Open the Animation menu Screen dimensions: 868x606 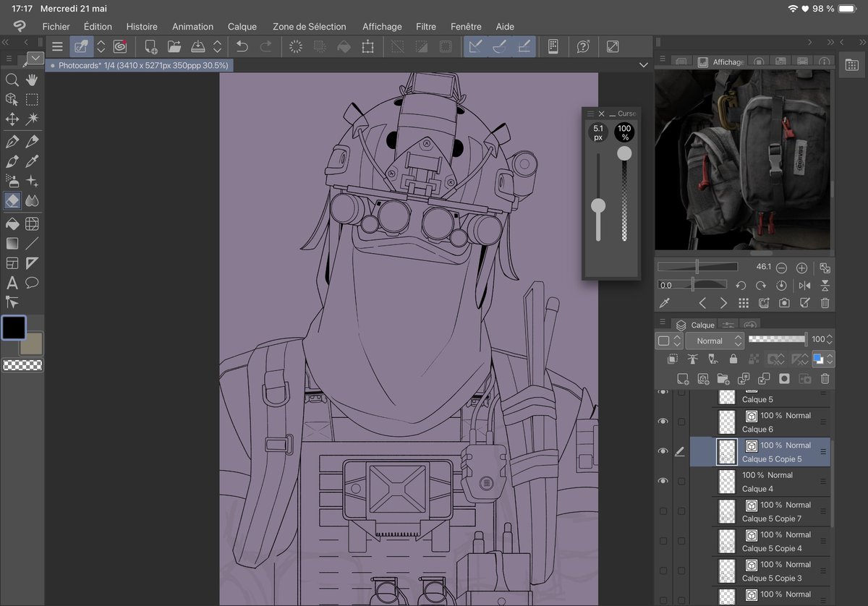point(192,27)
